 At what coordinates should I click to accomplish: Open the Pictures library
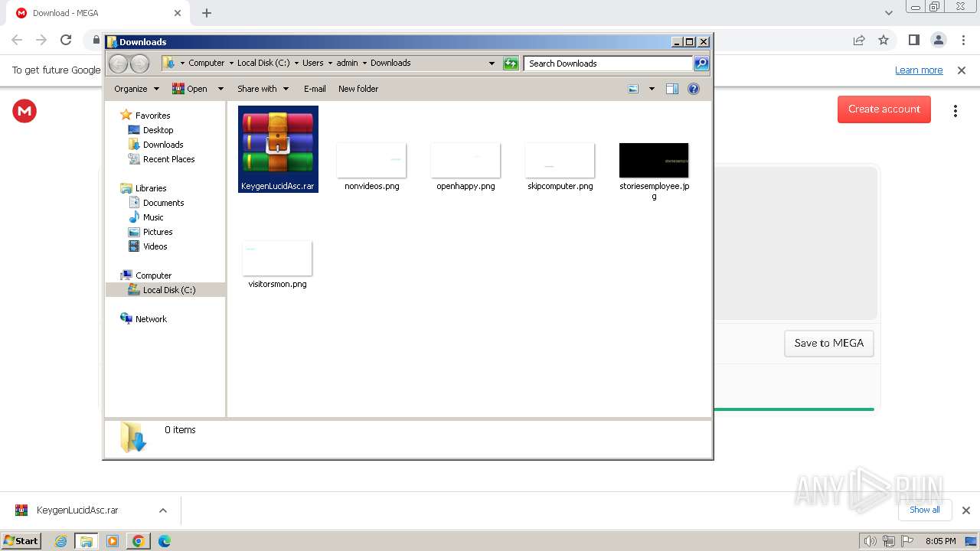coord(158,232)
